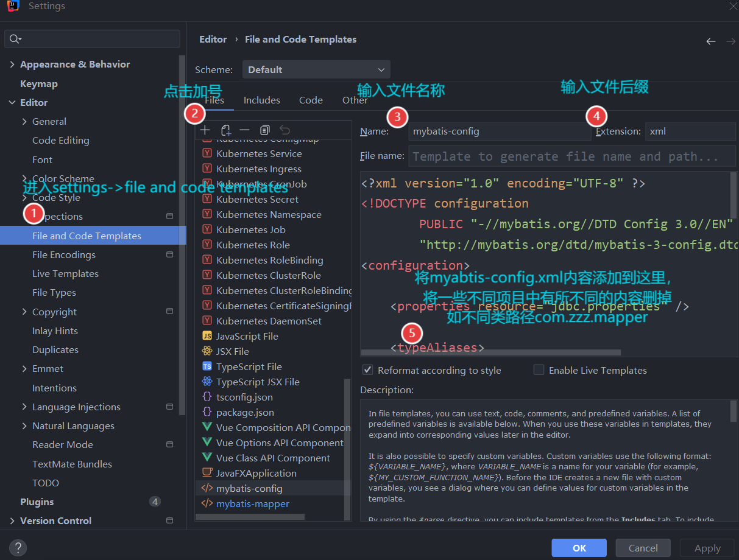Select the Vue Class API Component template
739x560 pixels.
tap(273, 458)
